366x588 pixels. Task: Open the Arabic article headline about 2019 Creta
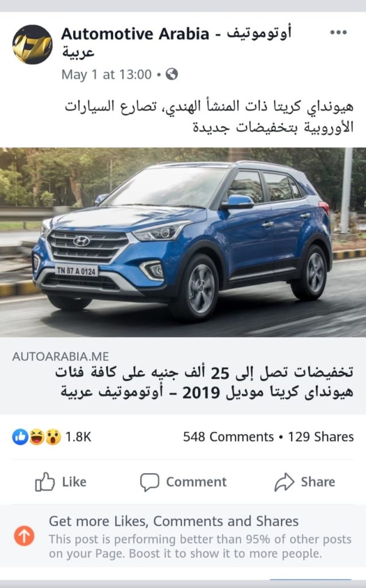point(204,382)
